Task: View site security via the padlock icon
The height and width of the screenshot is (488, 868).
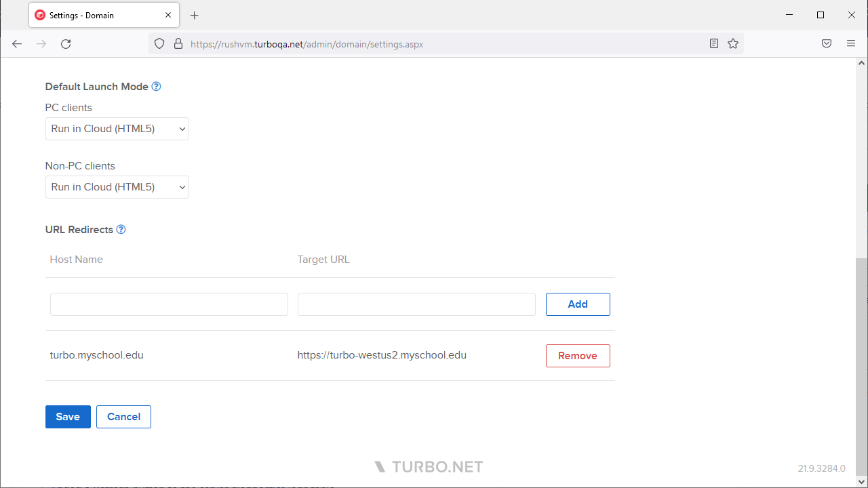Action: [x=178, y=43]
